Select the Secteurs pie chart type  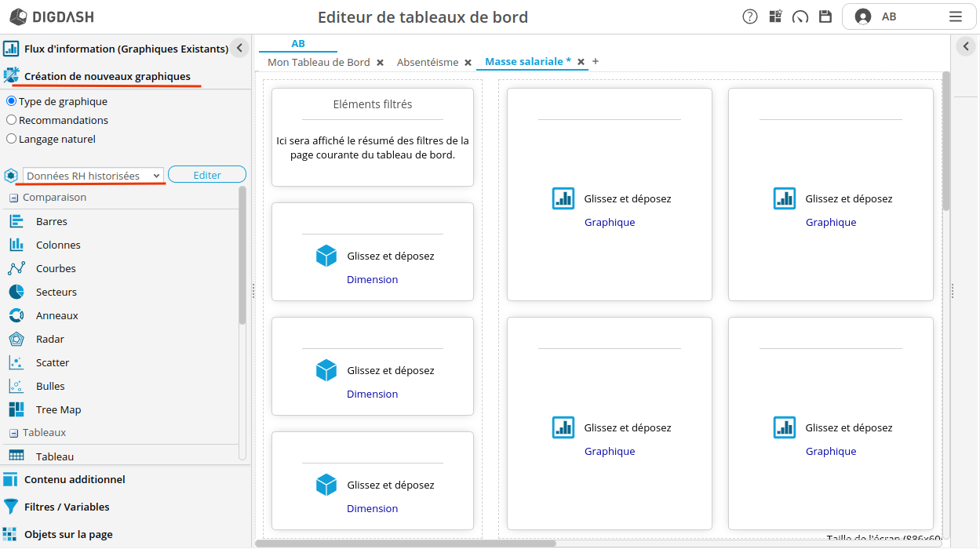[x=56, y=292]
